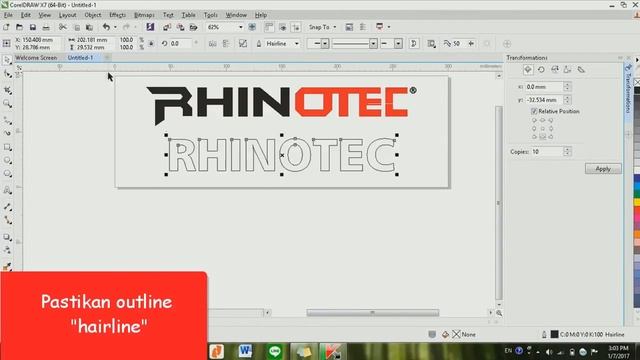Open the File menu
Viewport: 640px width, 360px height.
pyautogui.click(x=8, y=15)
